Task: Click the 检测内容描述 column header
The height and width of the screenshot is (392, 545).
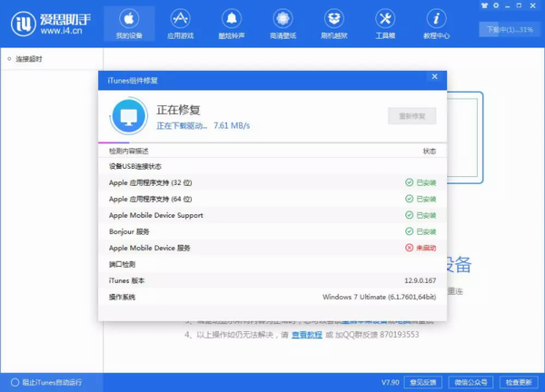Action: tap(129, 151)
